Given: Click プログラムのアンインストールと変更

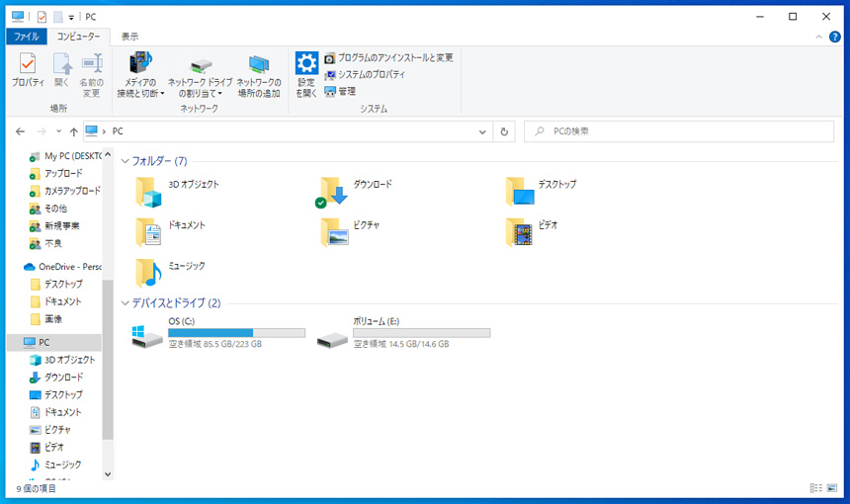Looking at the screenshot, I should pos(388,57).
